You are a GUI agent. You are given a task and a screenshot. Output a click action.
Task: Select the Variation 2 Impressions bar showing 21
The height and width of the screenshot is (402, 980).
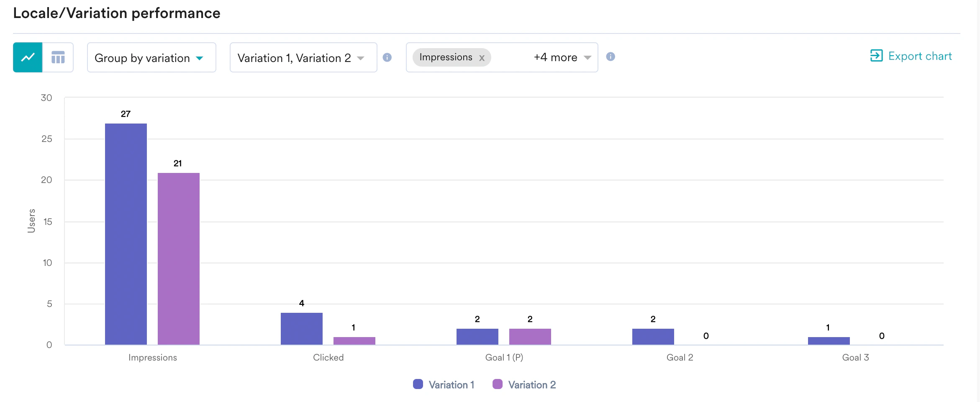[x=179, y=259]
